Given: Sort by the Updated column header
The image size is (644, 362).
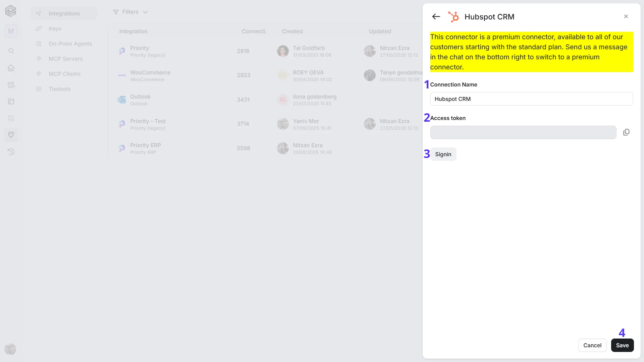Looking at the screenshot, I should pyautogui.click(x=380, y=31).
